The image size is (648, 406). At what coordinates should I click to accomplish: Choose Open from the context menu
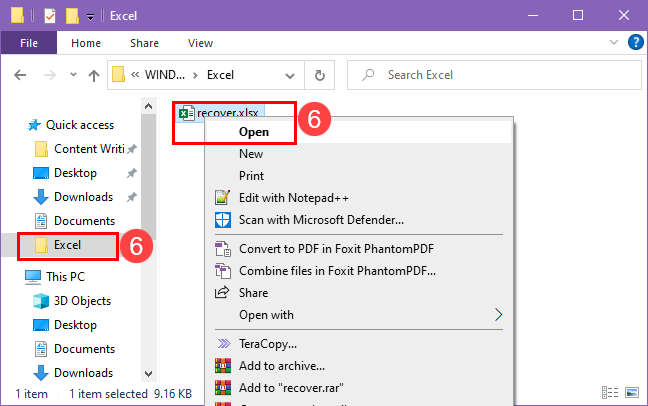(359, 132)
